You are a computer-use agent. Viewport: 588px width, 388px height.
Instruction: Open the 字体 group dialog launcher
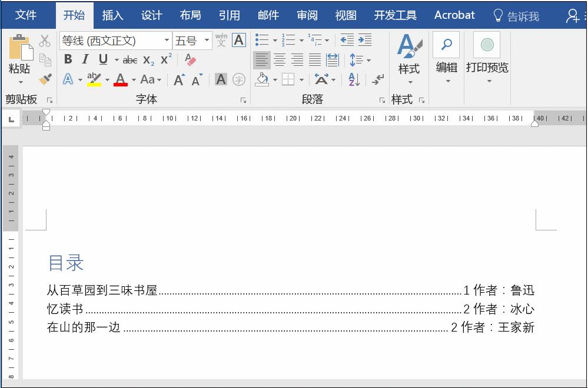243,100
